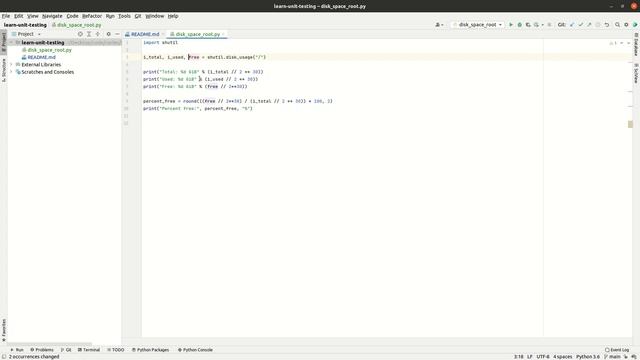Push commits with the Git push arrow
The width and height of the screenshot is (640, 360).
(x=589, y=25)
